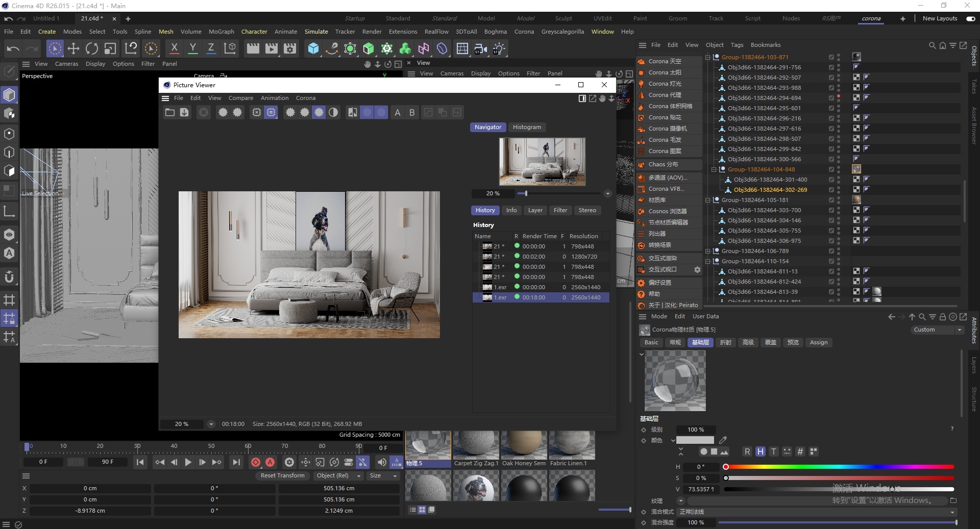The width and height of the screenshot is (980, 529).
Task: Adjust the Hue rainbow slider
Action: (x=839, y=466)
